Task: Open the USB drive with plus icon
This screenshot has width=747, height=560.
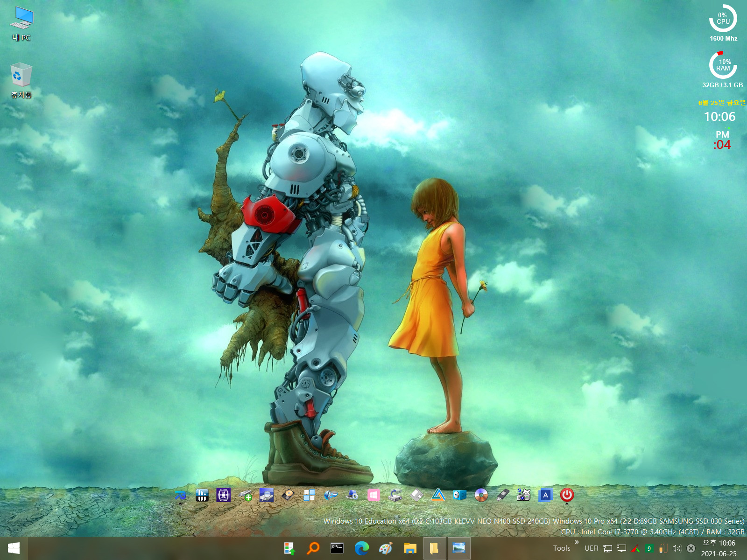Action: [x=245, y=495]
